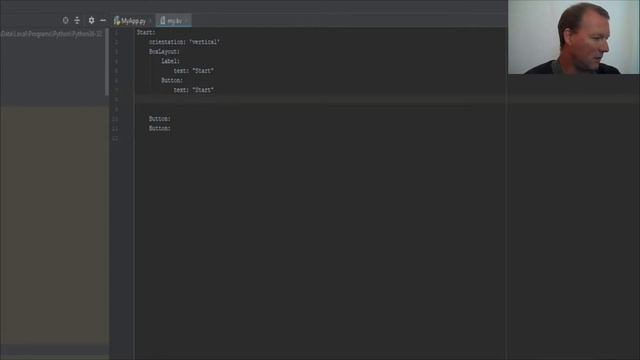This screenshot has height=360, width=640.
Task: Click the 'Label:' line in editor
Action: click(x=170, y=61)
